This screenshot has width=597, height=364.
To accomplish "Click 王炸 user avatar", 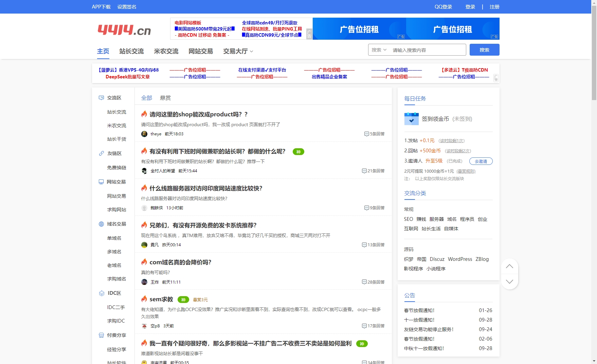I will point(144,282).
